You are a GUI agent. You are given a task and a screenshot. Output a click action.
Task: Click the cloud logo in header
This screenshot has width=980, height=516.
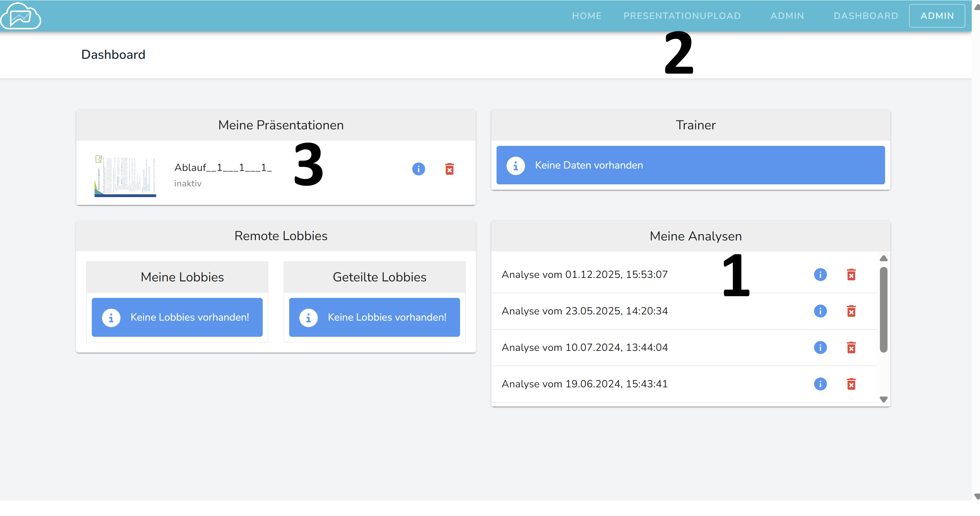tap(21, 16)
